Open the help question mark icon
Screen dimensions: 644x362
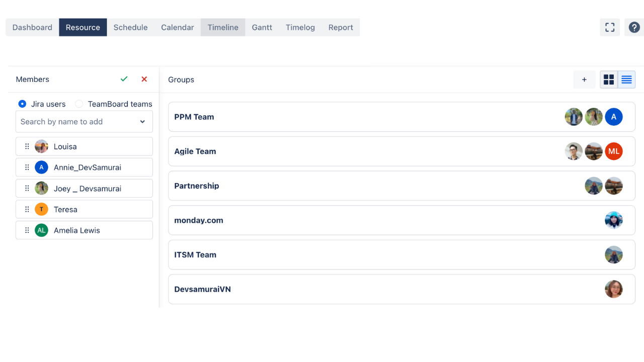tap(634, 27)
